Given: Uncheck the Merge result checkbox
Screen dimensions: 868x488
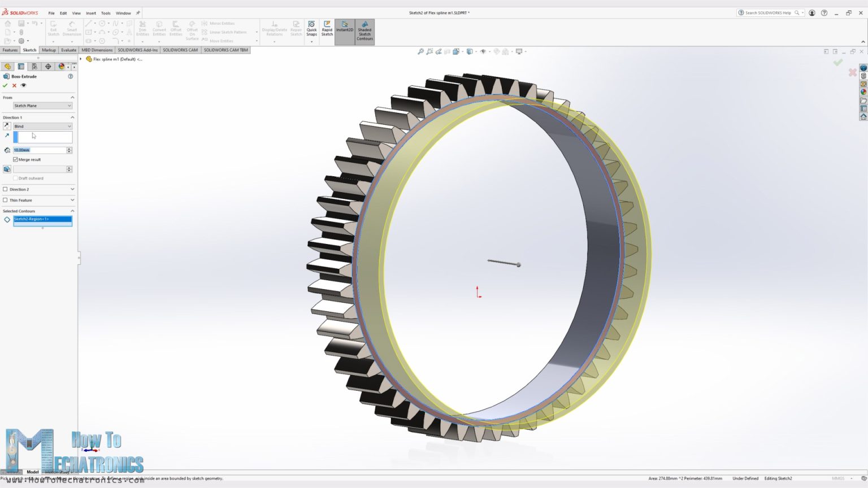Looking at the screenshot, I should (x=16, y=159).
